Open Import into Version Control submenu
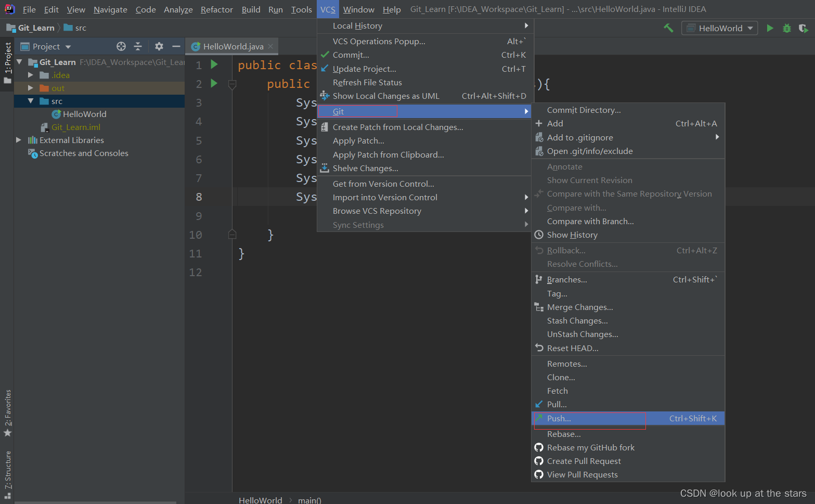Screen dimensions: 815x504 coord(424,197)
